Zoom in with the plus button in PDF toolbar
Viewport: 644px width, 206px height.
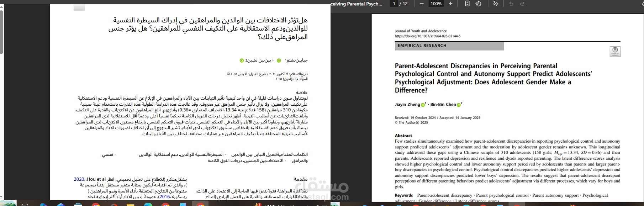(450, 4)
